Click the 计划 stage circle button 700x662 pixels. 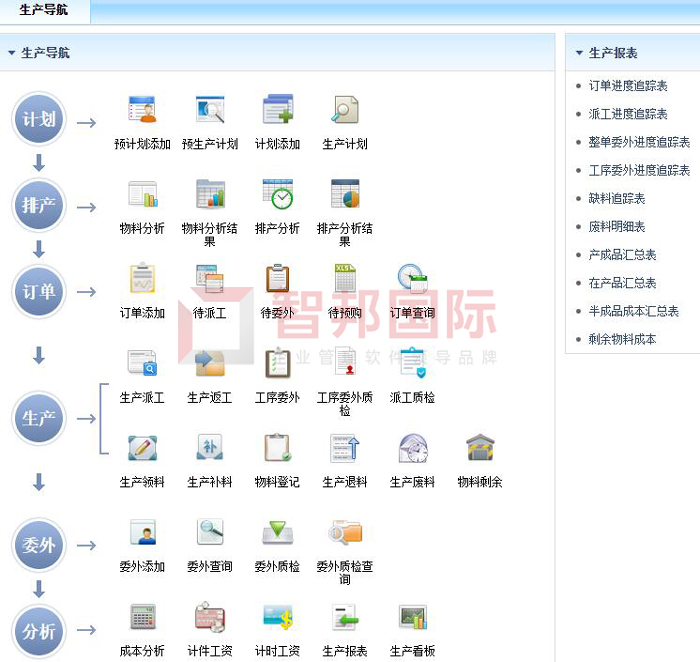click(x=39, y=121)
